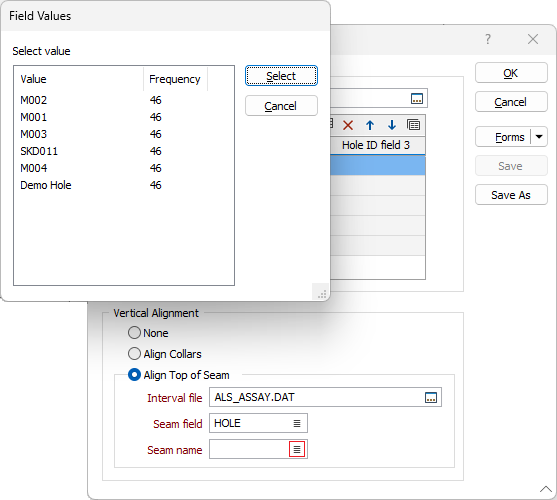The image size is (557, 500).
Task: Click the Select button
Action: (281, 76)
